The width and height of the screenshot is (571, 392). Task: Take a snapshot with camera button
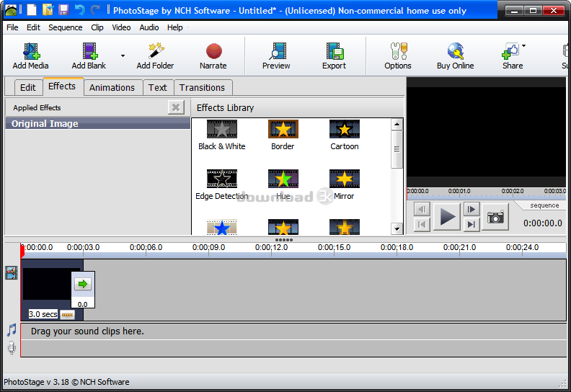[x=495, y=217]
